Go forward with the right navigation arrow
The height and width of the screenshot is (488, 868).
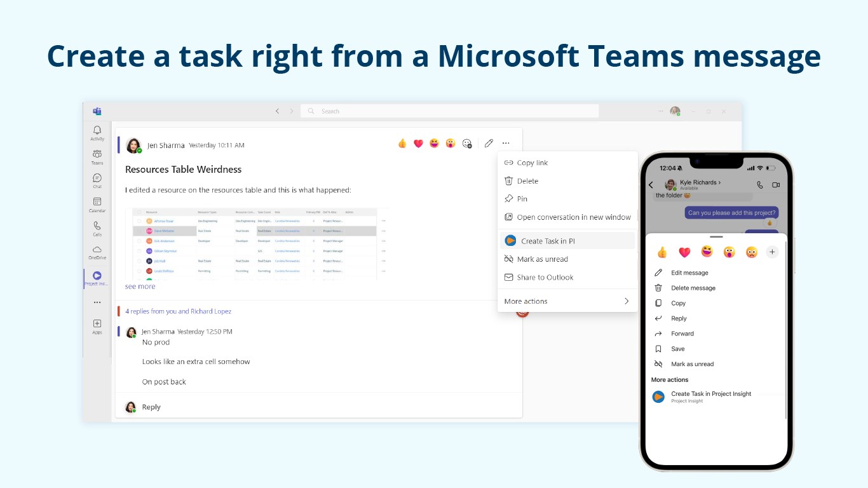292,111
